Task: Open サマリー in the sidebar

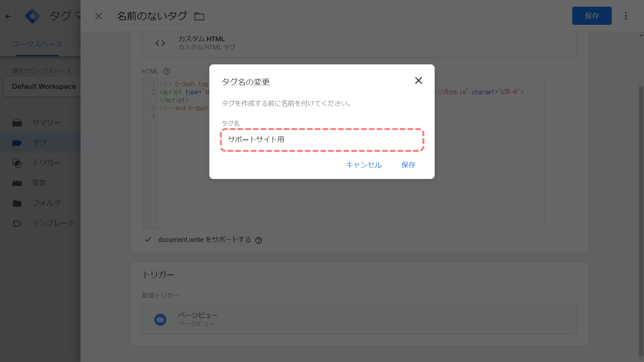Action: tap(40, 122)
